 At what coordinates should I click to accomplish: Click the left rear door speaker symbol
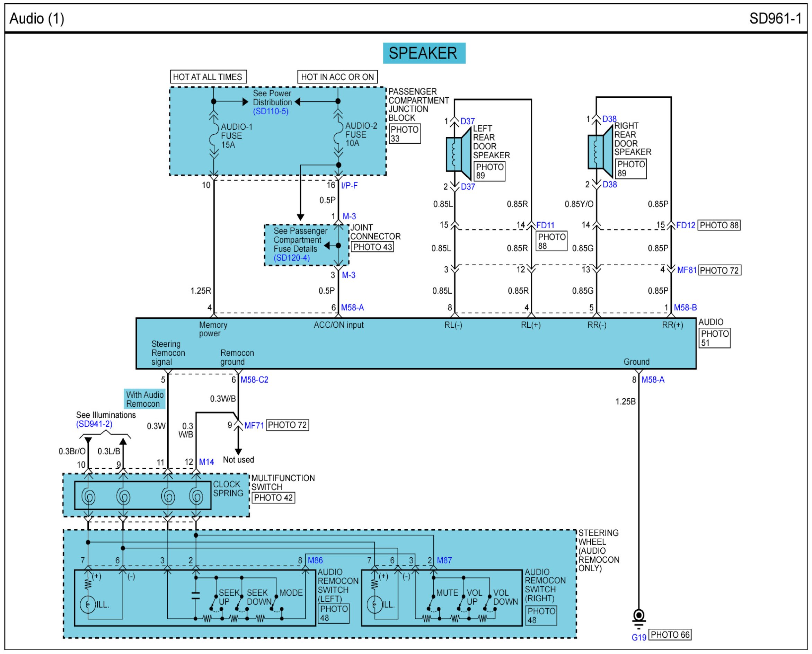point(459,154)
